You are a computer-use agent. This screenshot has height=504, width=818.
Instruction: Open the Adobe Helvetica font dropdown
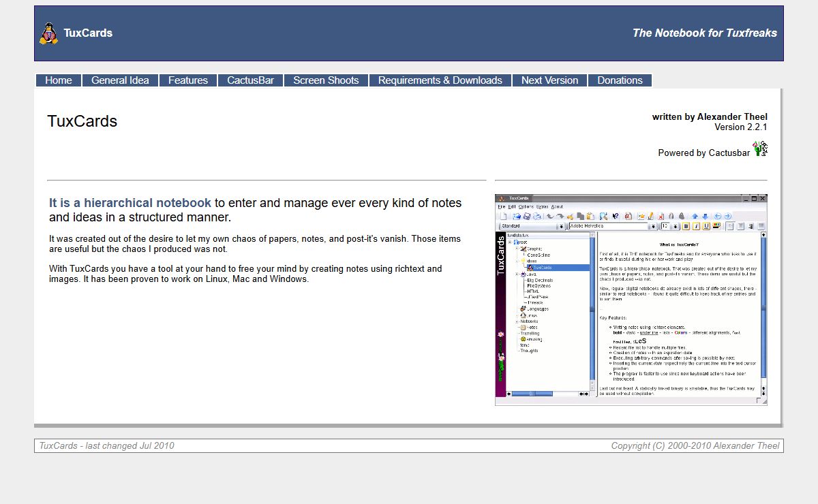click(x=653, y=226)
